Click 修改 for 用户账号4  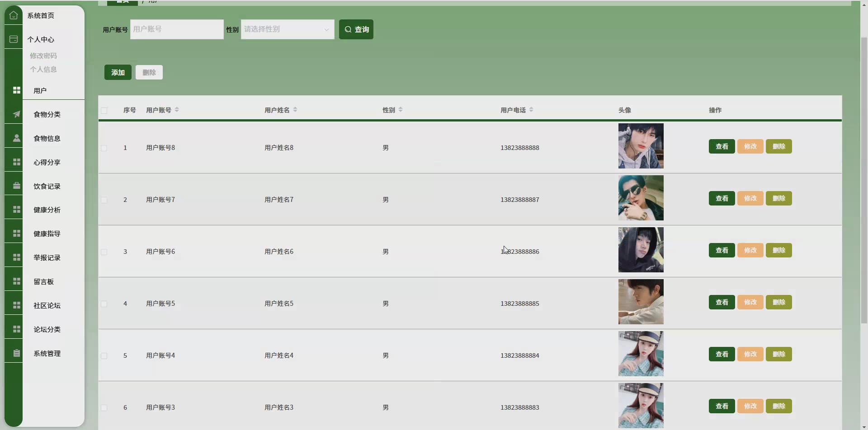tap(750, 354)
